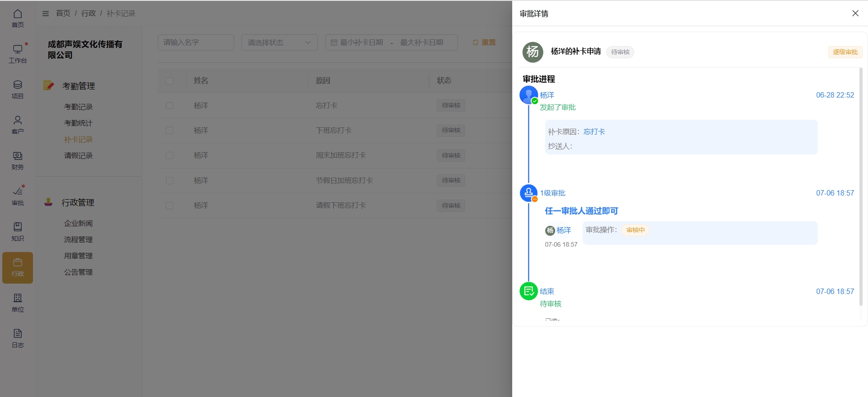Close the 审批详情 approval details panel
The width and height of the screenshot is (868, 397).
(x=855, y=14)
